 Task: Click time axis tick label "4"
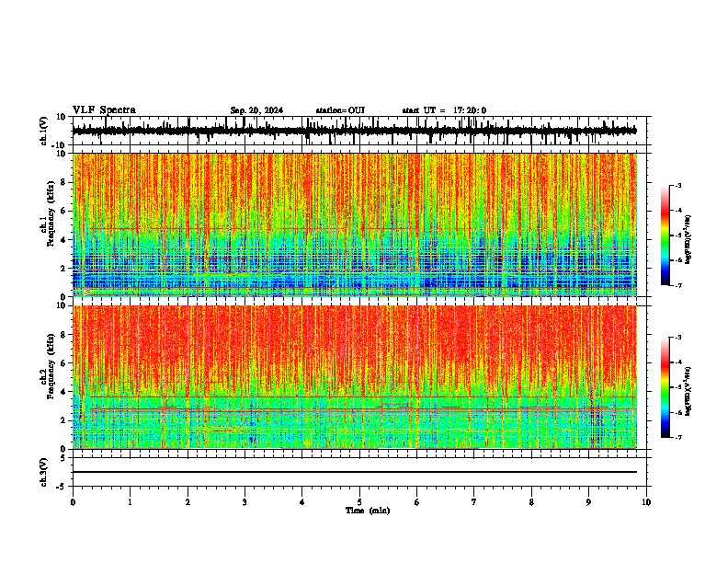pos(302,502)
